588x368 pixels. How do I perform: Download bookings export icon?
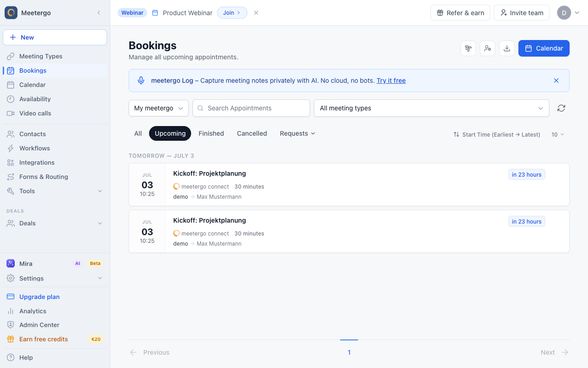pos(507,48)
